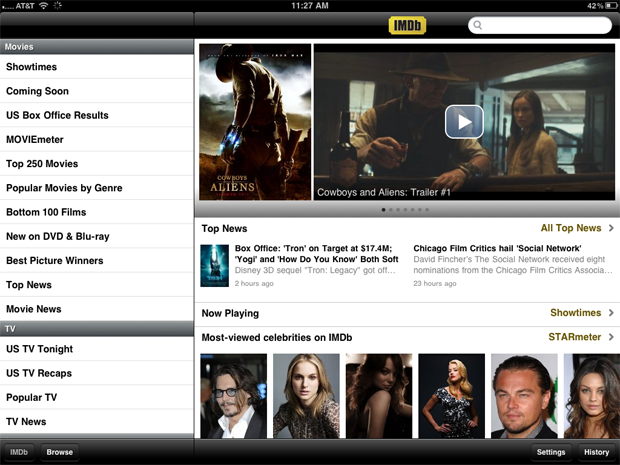Open STARmeter link

click(x=575, y=337)
